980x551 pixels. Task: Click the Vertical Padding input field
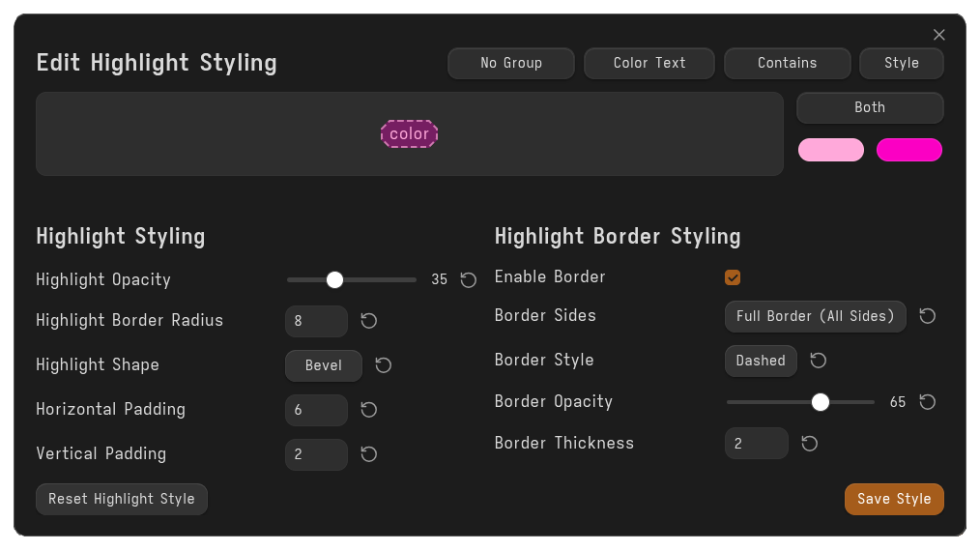point(317,454)
